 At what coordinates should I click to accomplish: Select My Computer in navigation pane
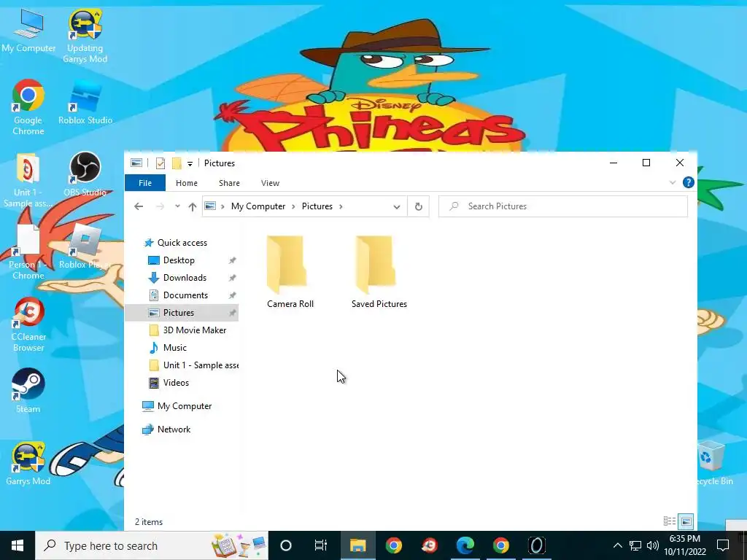(x=184, y=406)
